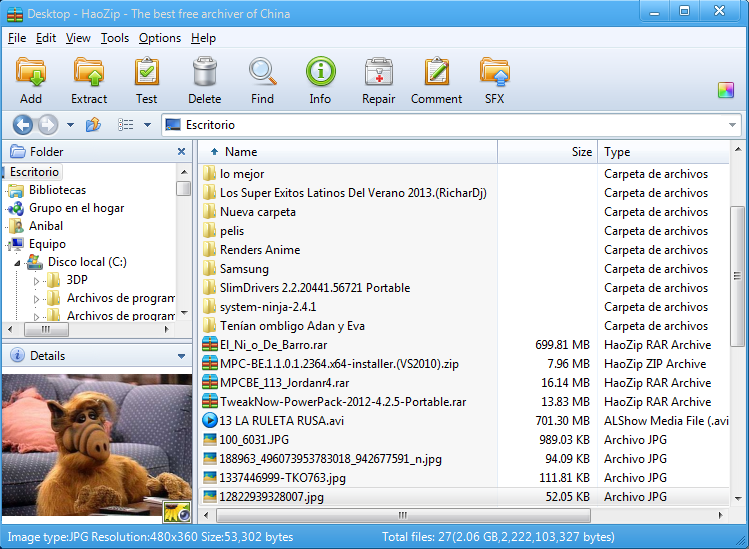Viewport: 749px width, 549px height.
Task: Open the Options menu
Action: click(x=160, y=38)
